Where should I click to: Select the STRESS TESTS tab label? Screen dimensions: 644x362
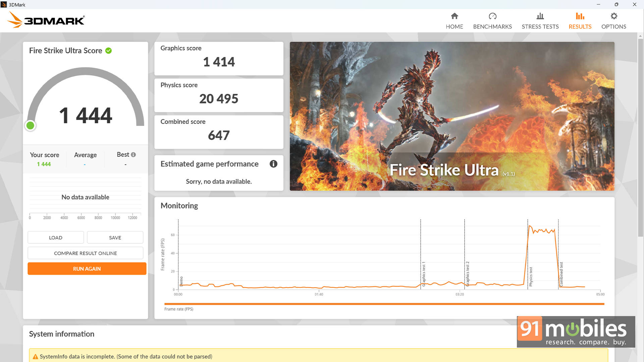click(x=540, y=26)
